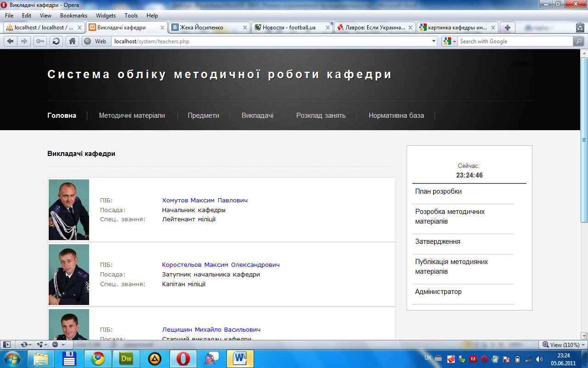The height and width of the screenshot is (368, 588).
Task: Open the floppy disk app on taskbar
Action: coord(69,359)
